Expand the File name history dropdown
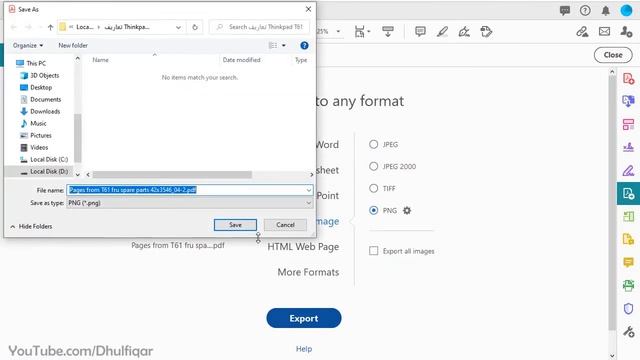The image size is (640, 360). [309, 190]
